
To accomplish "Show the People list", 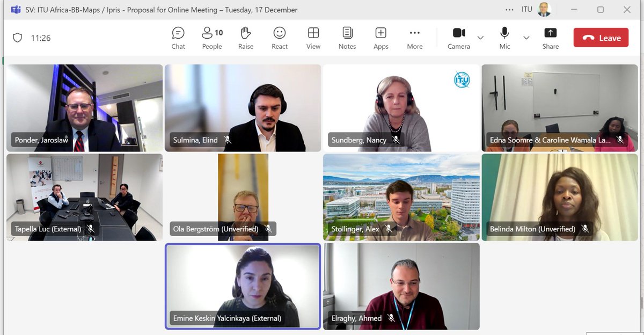I will 211,38.
